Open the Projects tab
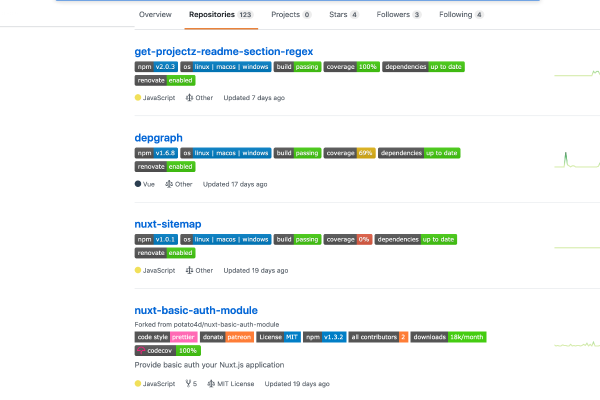 click(x=291, y=15)
